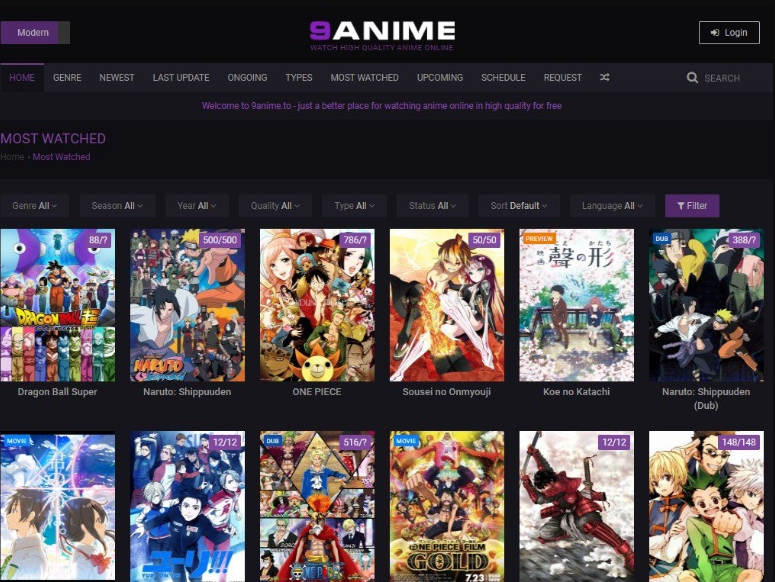Image resolution: width=775 pixels, height=582 pixels.
Task: Go to the HOME tab
Action: tap(22, 78)
